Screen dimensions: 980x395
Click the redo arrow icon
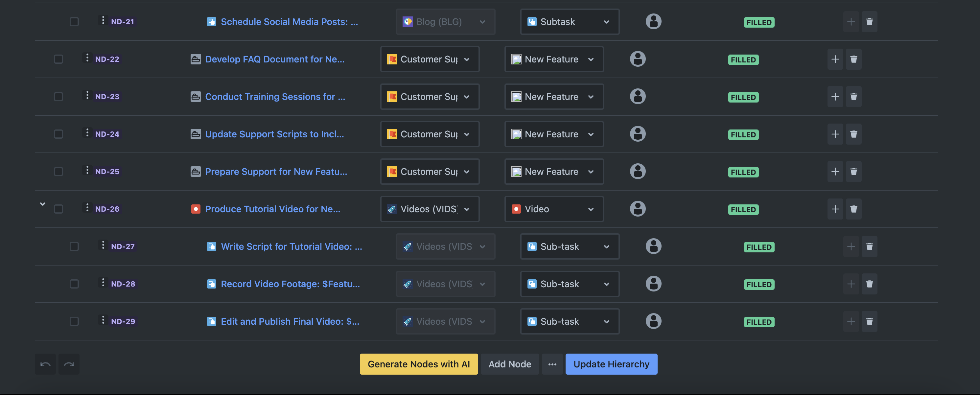(69, 364)
